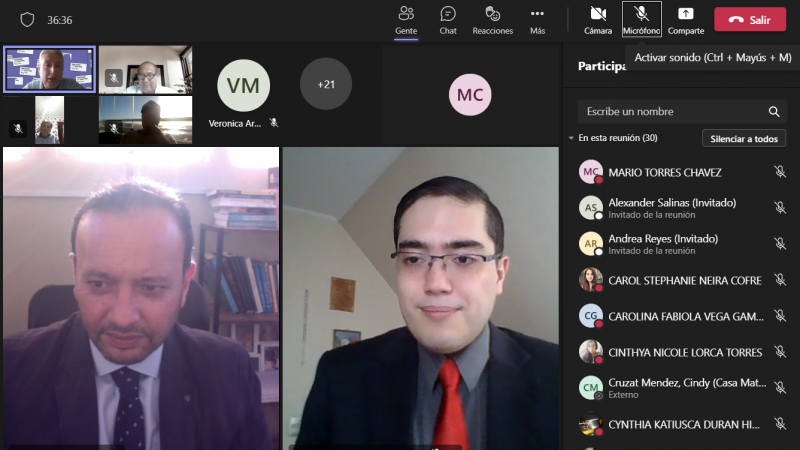The height and width of the screenshot is (450, 800).
Task: Click the large MC avatar tile
Action: click(470, 95)
